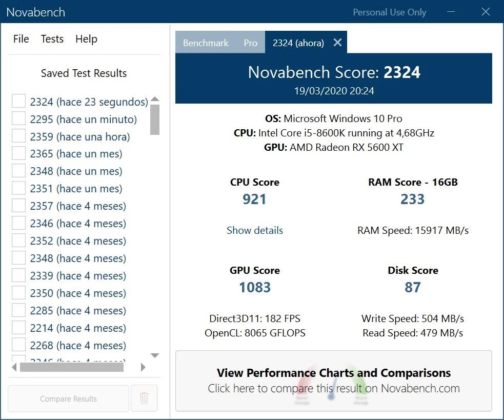Click the Personal Use Only title text
This screenshot has width=504, height=420.
[x=390, y=12]
